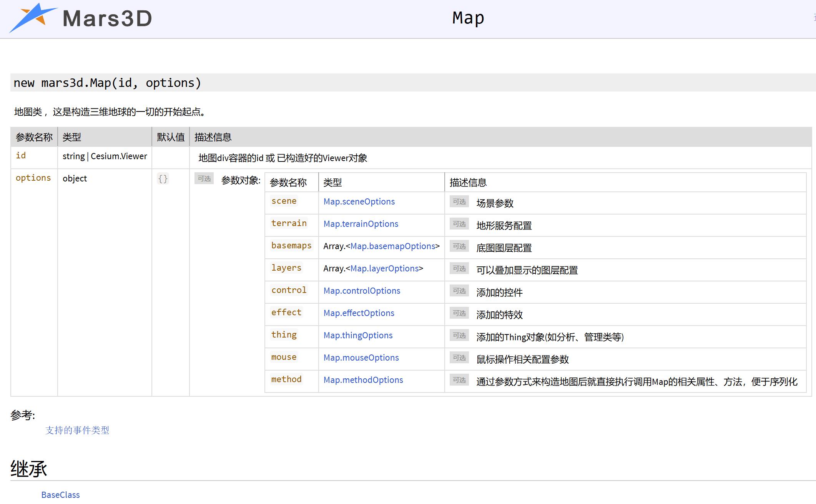Click the effect parameter name
The width and height of the screenshot is (816, 504).
(286, 313)
